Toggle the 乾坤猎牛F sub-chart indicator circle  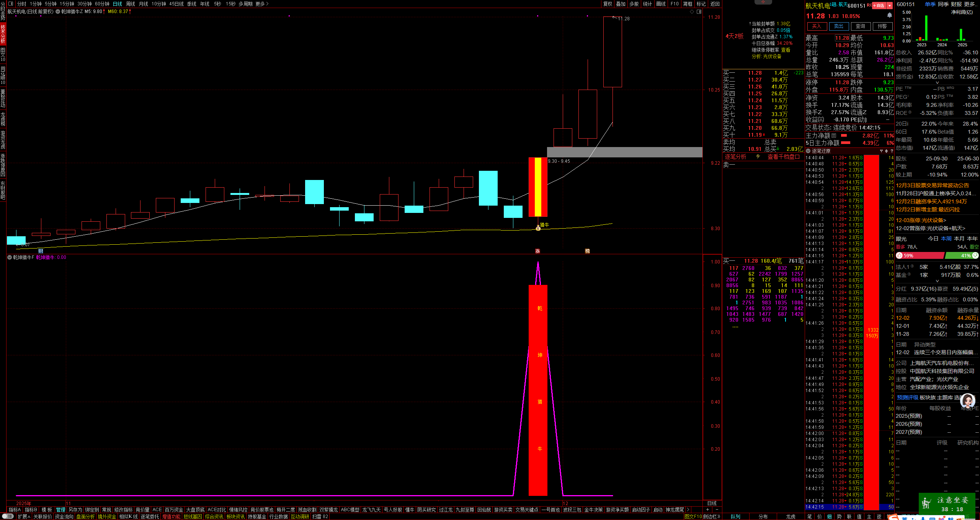pos(10,257)
